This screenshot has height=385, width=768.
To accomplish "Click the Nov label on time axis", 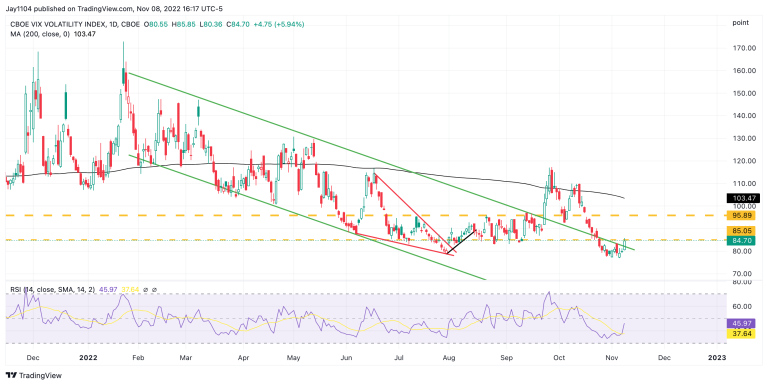I will [611, 358].
